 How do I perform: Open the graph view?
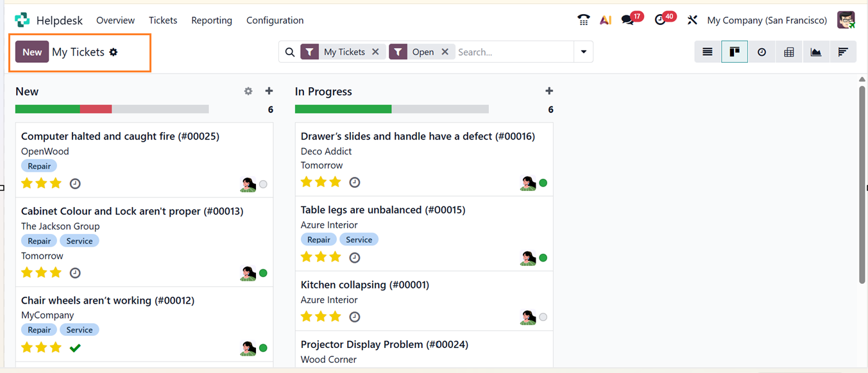[x=816, y=52]
